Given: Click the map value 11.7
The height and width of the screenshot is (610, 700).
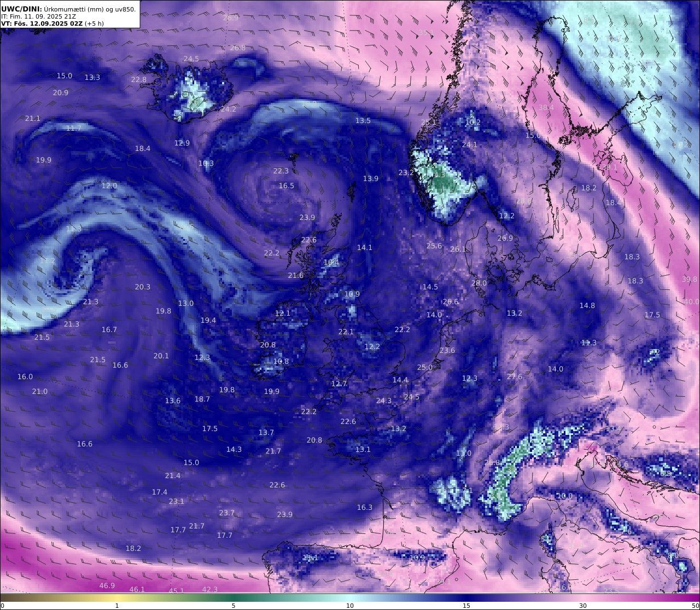Looking at the screenshot, I should point(74,129).
